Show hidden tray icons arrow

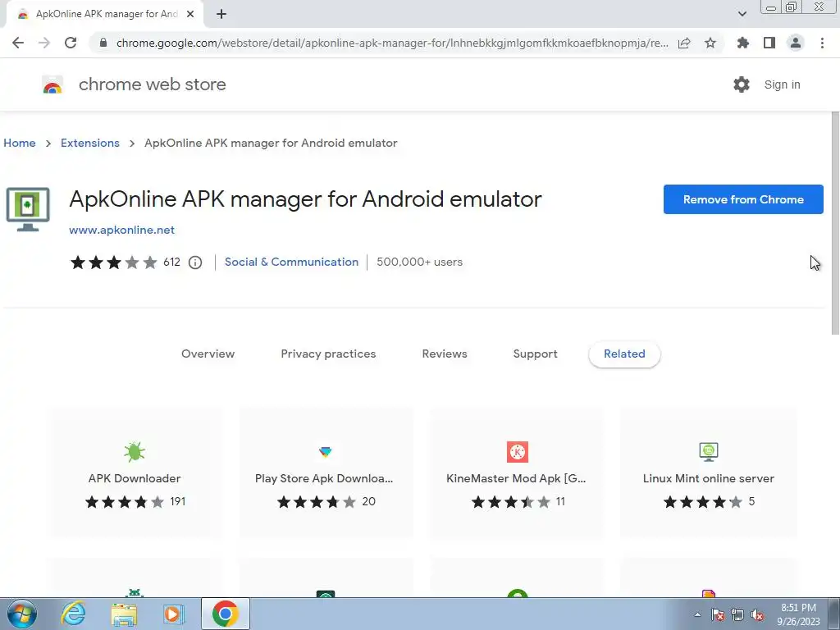tap(697, 614)
